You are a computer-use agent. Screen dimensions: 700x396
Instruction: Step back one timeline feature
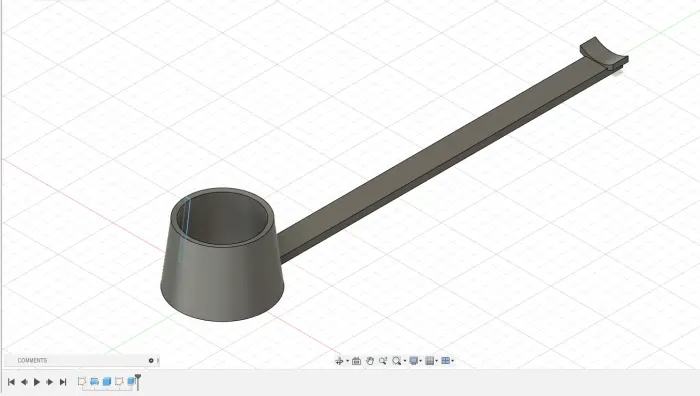click(25, 382)
